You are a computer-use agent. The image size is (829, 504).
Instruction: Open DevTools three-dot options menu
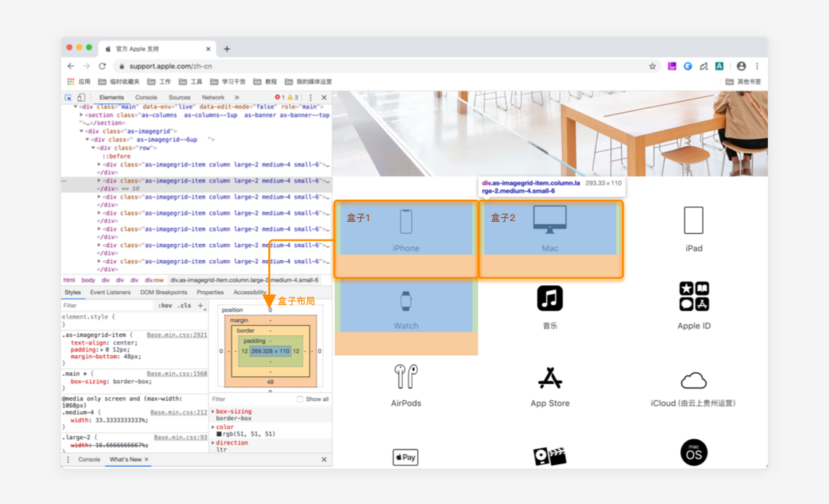click(x=310, y=98)
